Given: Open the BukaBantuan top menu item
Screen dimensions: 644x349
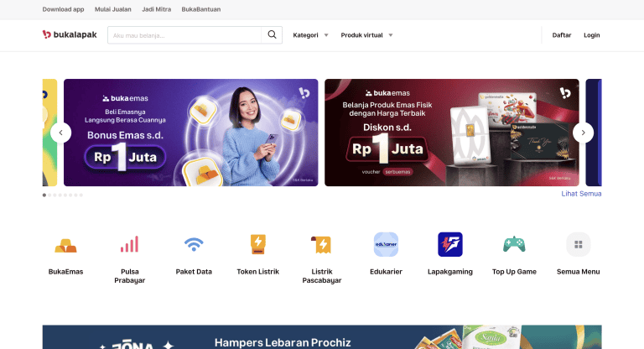Looking at the screenshot, I should [x=201, y=9].
